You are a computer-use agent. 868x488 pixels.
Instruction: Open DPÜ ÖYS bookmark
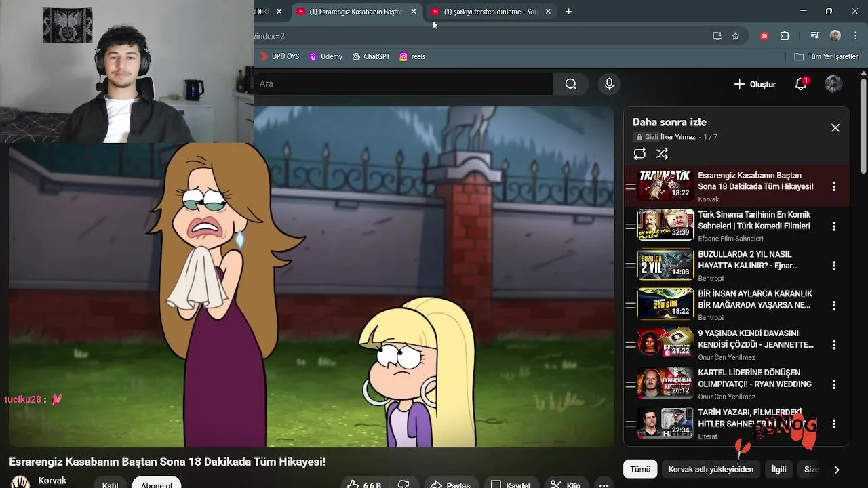click(x=279, y=56)
